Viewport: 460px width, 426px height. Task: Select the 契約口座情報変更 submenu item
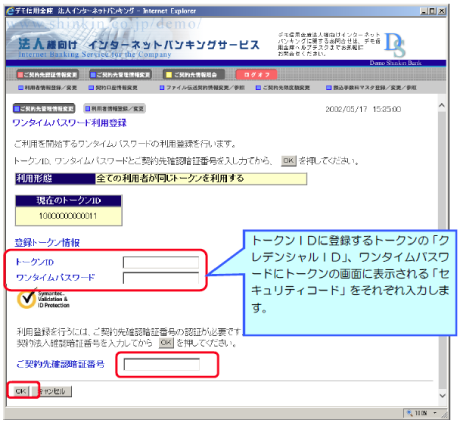[113, 88]
